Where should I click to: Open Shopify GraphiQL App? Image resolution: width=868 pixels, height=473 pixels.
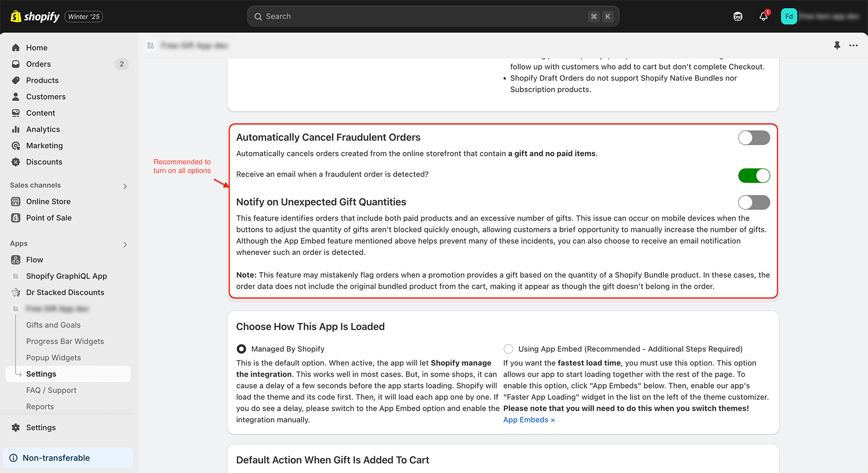point(67,277)
